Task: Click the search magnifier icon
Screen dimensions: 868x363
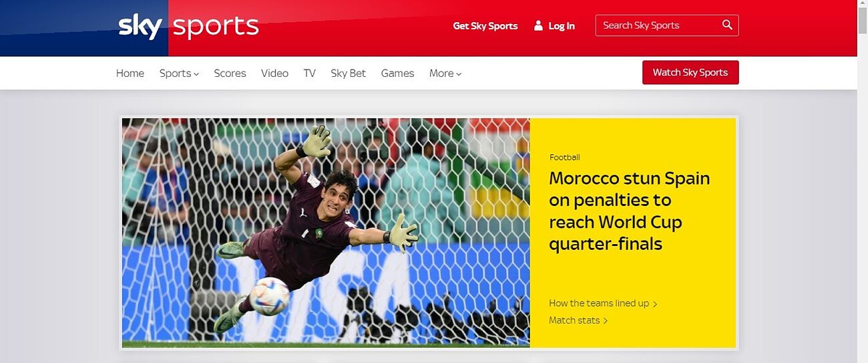Action: pyautogui.click(x=727, y=25)
